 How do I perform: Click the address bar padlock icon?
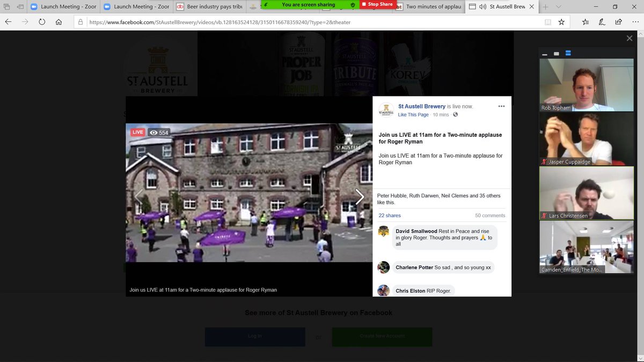tap(80, 22)
